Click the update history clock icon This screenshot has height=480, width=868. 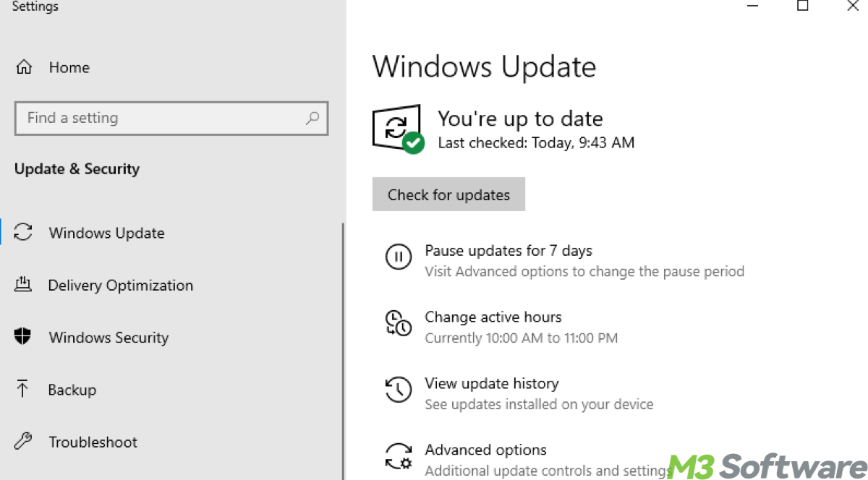tap(399, 390)
